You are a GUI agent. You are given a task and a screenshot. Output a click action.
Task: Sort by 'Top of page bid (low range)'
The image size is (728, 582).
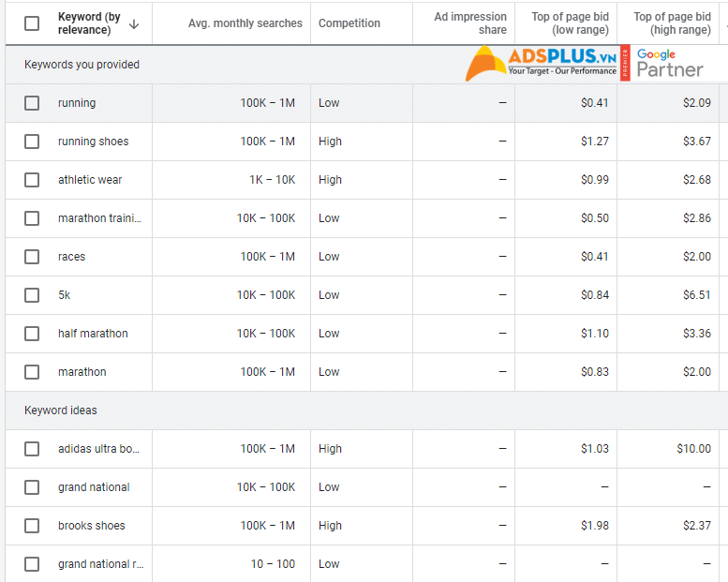tap(571, 23)
